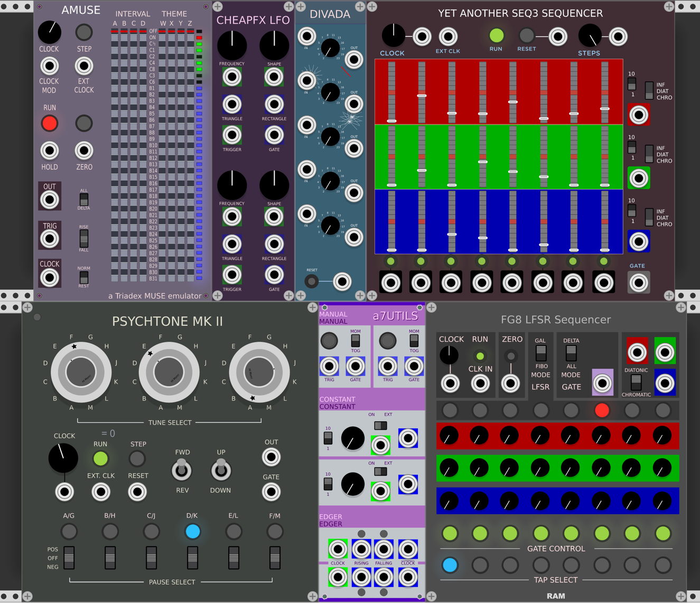700x603 pixels.
Task: Click the SEQ3 EXT CLK input jack
Action: coord(448,36)
